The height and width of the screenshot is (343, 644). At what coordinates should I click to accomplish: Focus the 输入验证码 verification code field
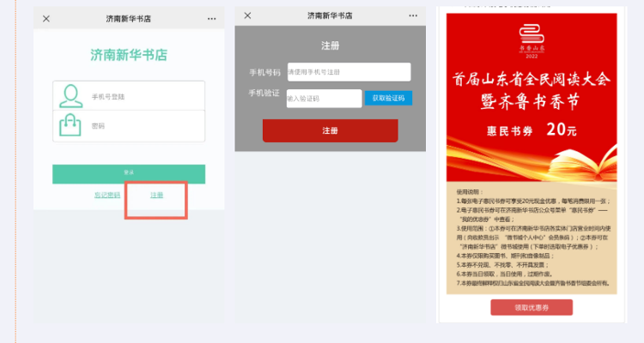pos(324,99)
